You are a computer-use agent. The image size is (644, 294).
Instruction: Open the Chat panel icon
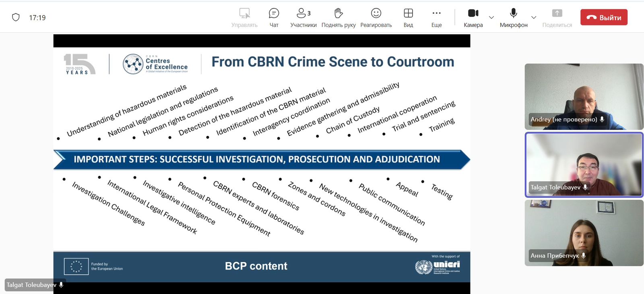[x=274, y=14]
